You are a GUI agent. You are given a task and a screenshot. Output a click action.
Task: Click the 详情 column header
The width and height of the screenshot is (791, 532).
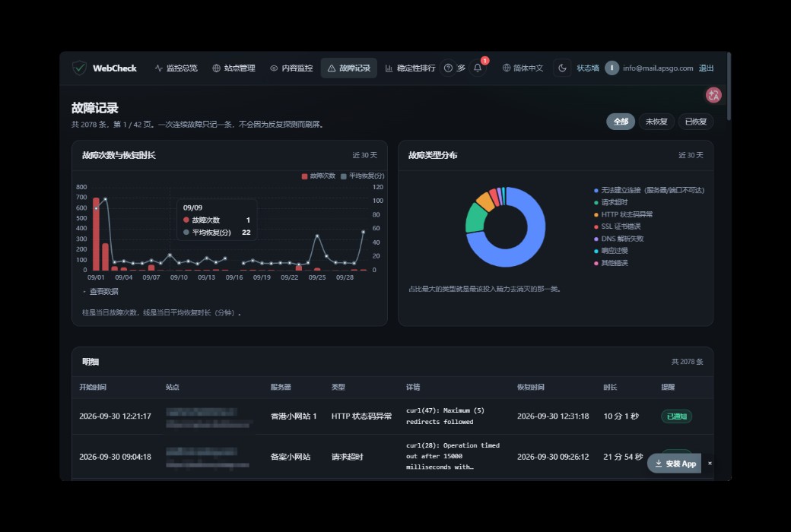pyautogui.click(x=413, y=388)
